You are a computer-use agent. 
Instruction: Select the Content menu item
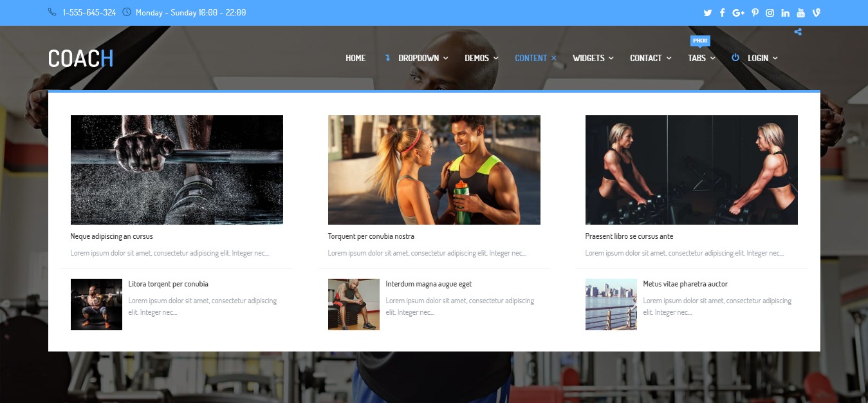(x=531, y=58)
